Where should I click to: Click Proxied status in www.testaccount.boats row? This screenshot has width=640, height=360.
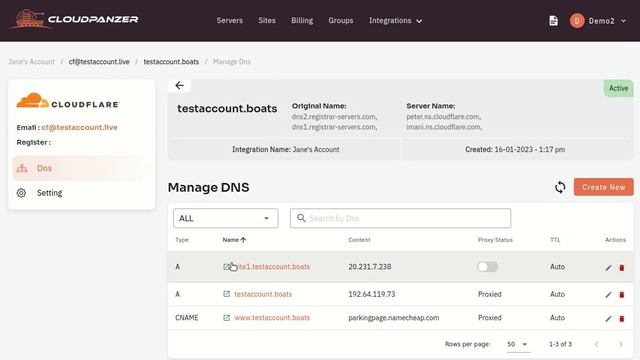[490, 318]
